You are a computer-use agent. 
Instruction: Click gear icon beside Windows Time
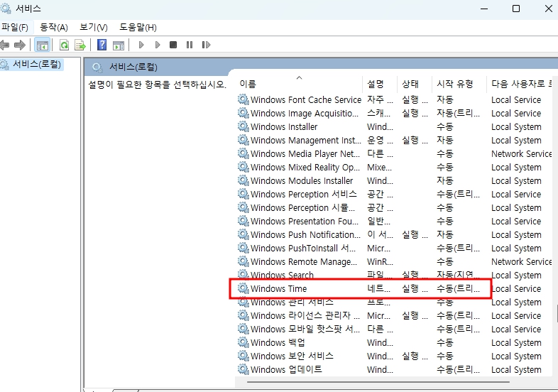tap(244, 288)
